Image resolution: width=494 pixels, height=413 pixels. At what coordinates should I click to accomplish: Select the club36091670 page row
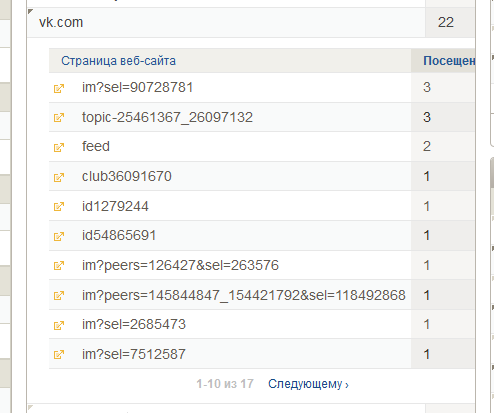tap(230, 176)
